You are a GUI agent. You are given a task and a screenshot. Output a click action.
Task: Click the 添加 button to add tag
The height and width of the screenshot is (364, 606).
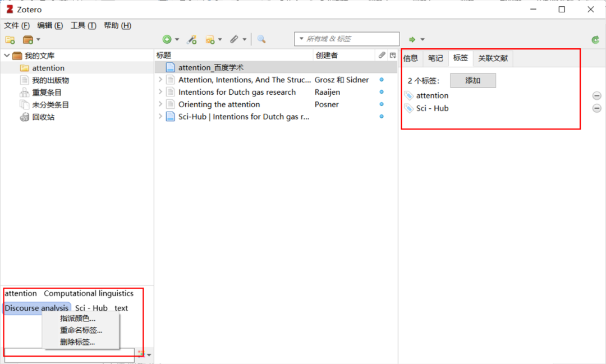point(472,81)
